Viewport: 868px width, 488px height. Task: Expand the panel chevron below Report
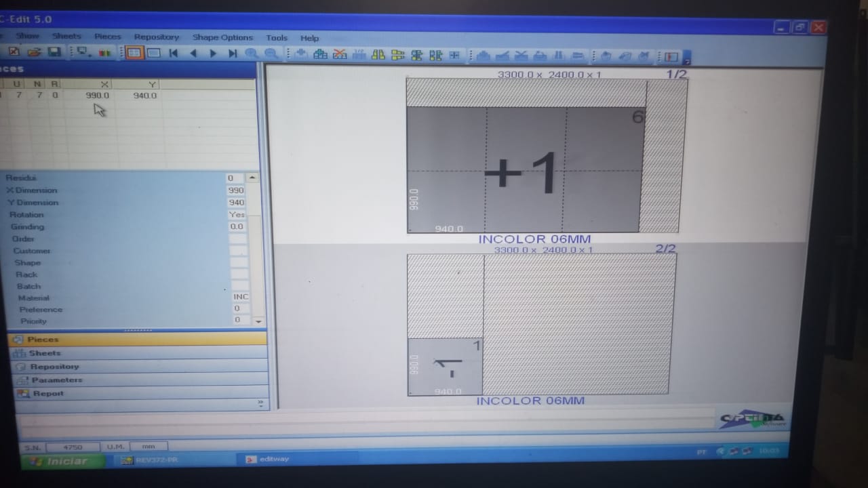click(261, 403)
